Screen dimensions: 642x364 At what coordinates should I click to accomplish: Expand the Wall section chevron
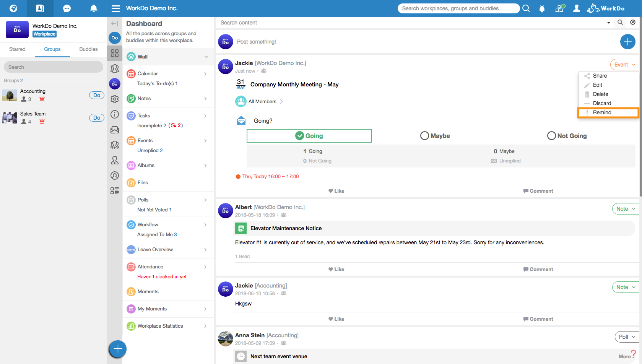(206, 57)
